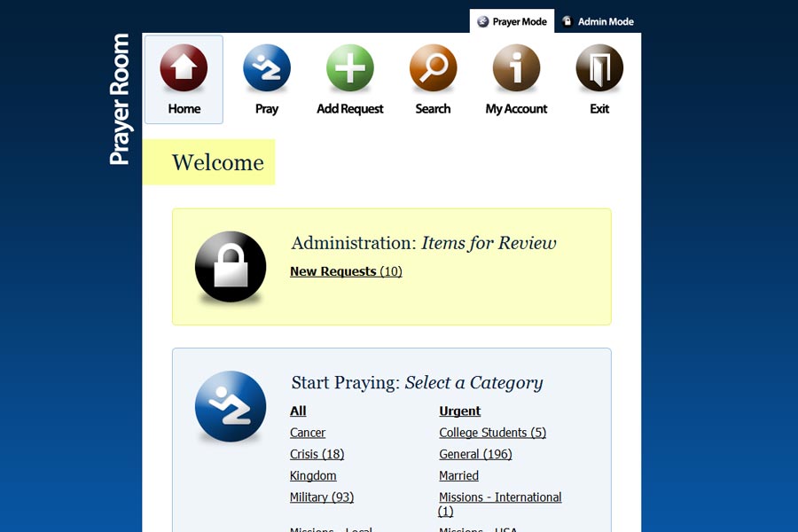Click the Administration: Items for Review heading
Image resolution: width=798 pixels, height=532 pixels.
pyautogui.click(x=424, y=243)
